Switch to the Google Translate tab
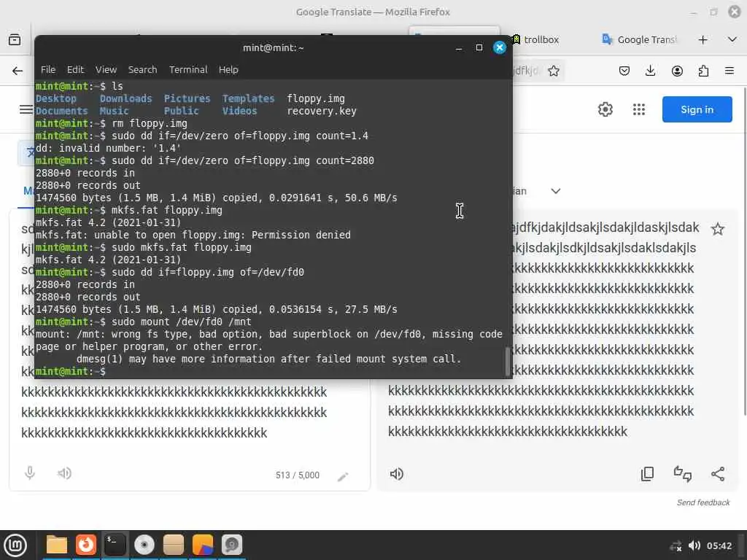The width and height of the screenshot is (747, 560). tap(640, 39)
